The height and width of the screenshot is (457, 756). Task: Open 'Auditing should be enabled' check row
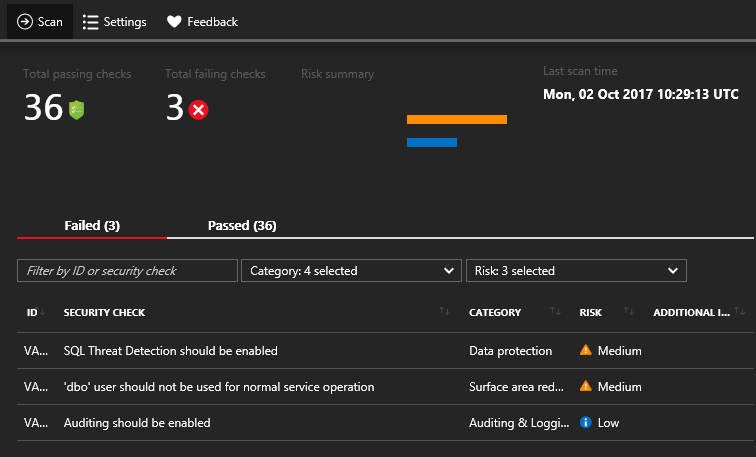pos(137,423)
